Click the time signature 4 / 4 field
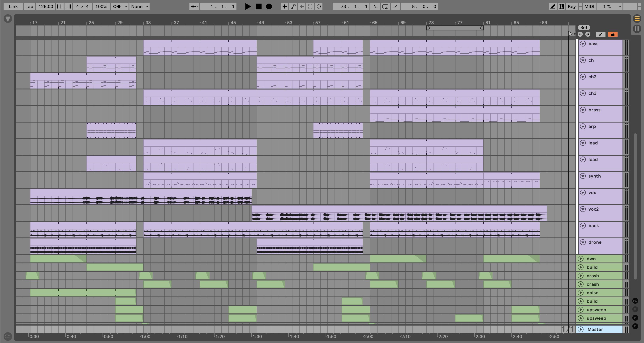 [x=82, y=6]
